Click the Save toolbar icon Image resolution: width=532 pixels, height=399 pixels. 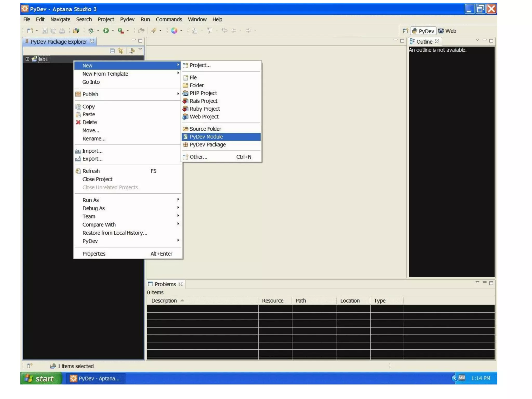coord(45,31)
